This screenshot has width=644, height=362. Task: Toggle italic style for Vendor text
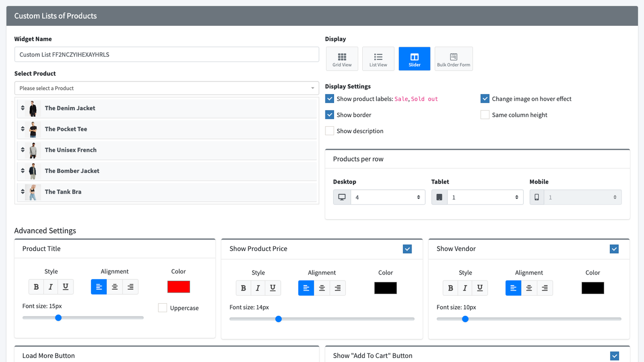coord(465,288)
